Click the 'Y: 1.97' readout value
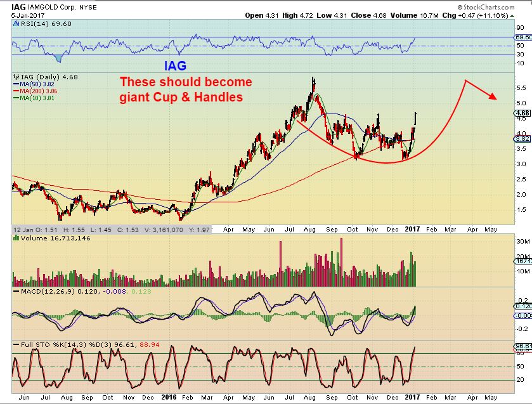This screenshot has height=404, width=532. 199,230
